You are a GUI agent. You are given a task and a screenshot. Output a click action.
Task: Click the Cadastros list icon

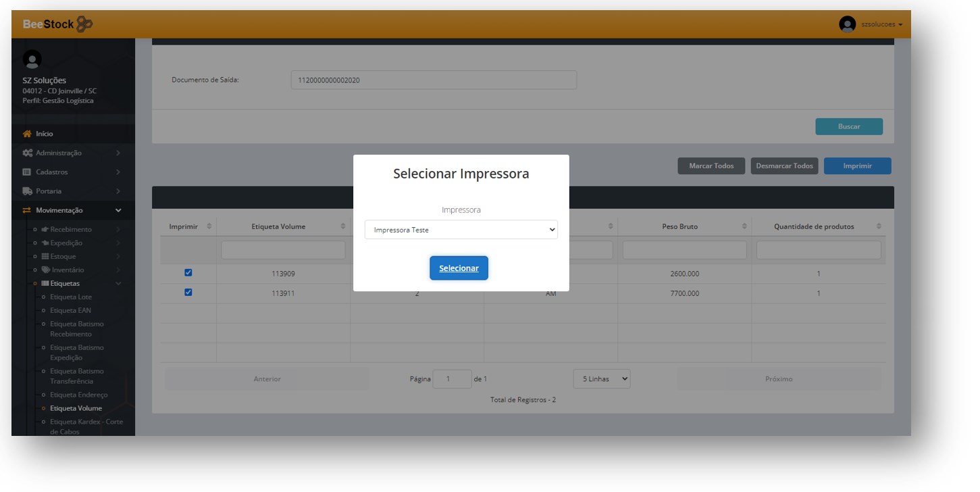(28, 172)
